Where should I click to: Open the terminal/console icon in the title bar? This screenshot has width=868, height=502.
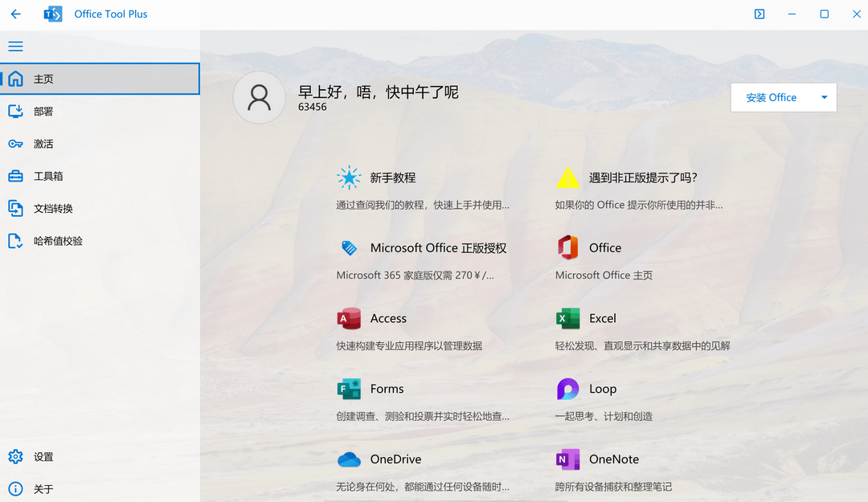759,14
